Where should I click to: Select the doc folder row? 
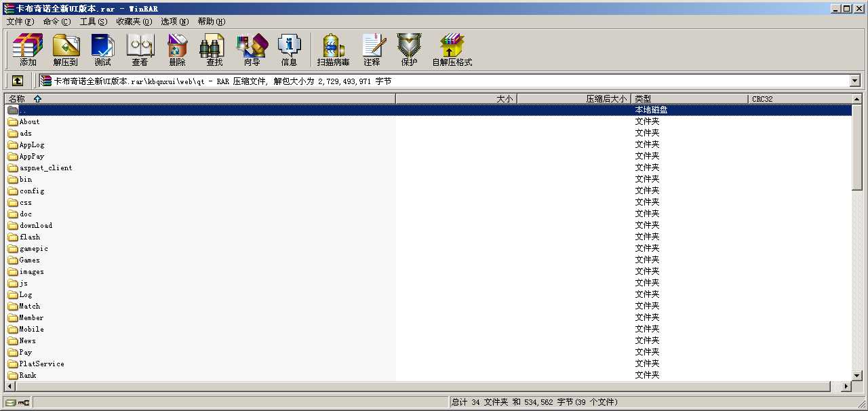point(429,214)
